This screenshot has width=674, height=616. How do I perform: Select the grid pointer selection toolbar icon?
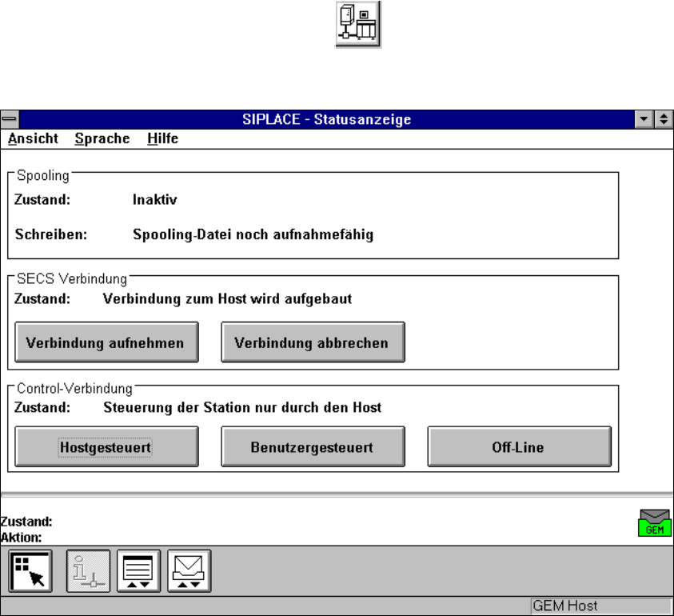tap(30, 571)
